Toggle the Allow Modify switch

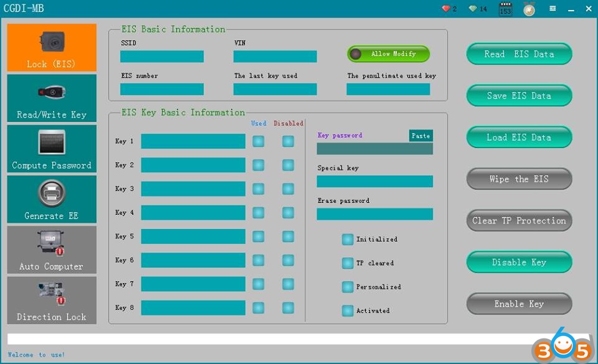389,54
